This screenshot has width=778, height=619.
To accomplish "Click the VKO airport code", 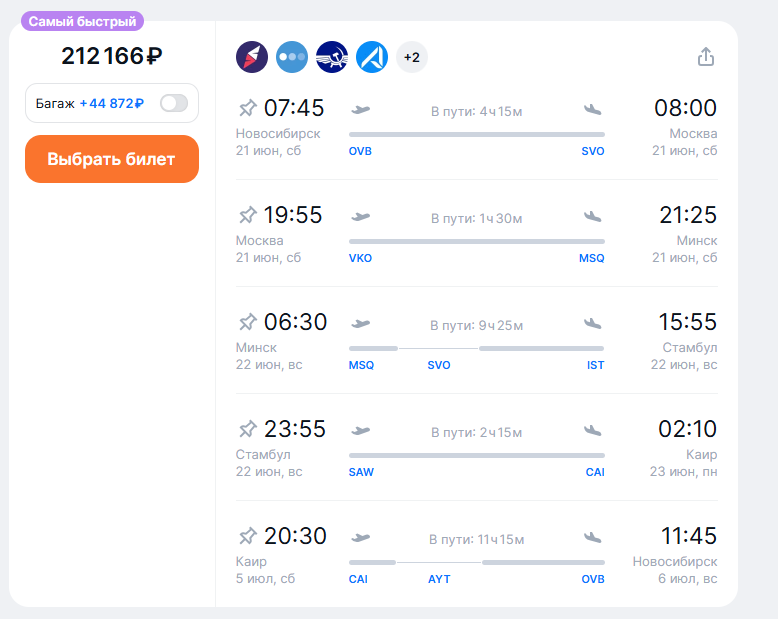I will 360,259.
